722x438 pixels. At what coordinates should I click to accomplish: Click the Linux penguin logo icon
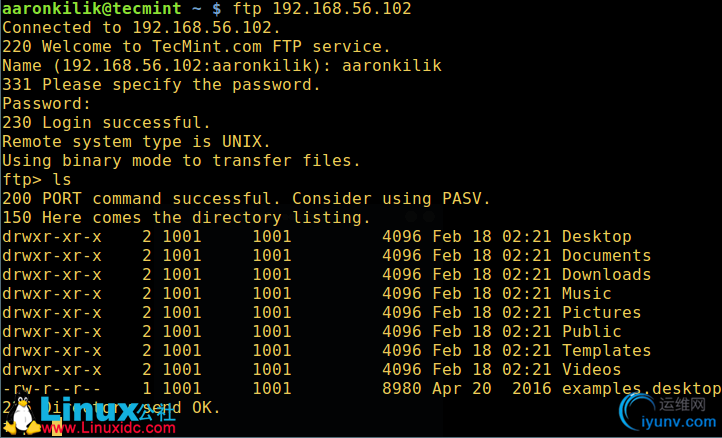[20, 413]
